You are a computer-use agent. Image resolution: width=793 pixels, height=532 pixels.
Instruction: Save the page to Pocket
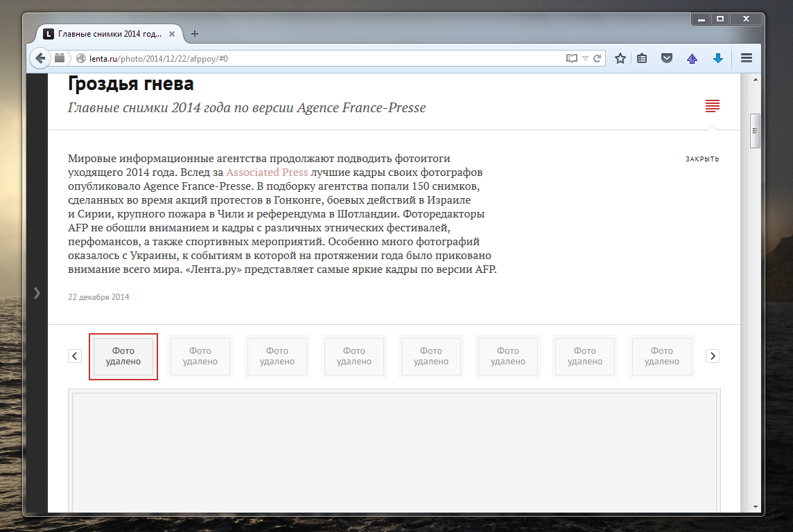point(667,58)
